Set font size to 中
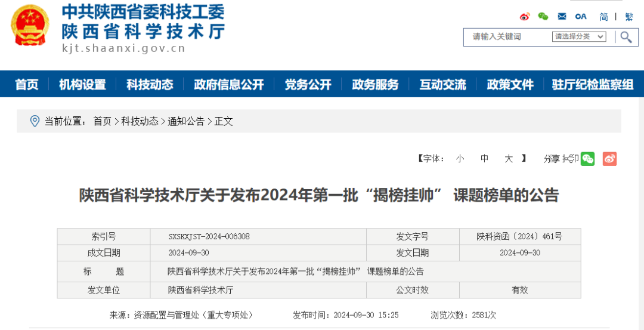644x330 pixels. click(x=485, y=159)
